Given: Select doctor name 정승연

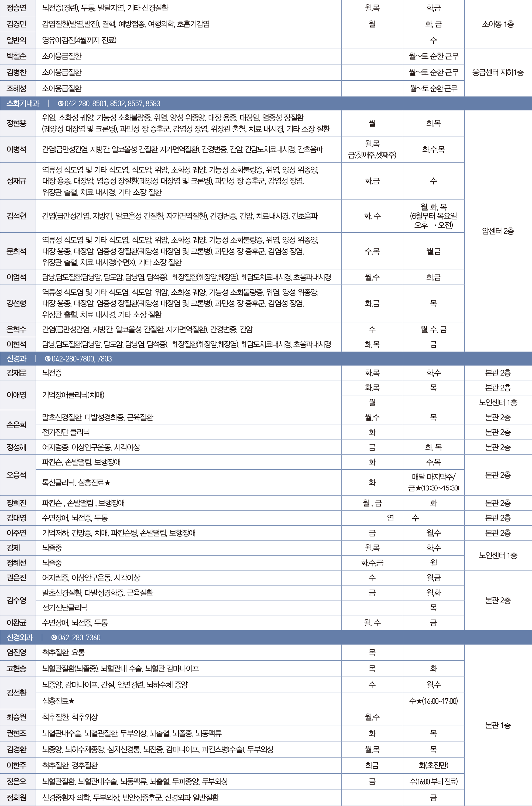Looking at the screenshot, I should (x=17, y=8).
